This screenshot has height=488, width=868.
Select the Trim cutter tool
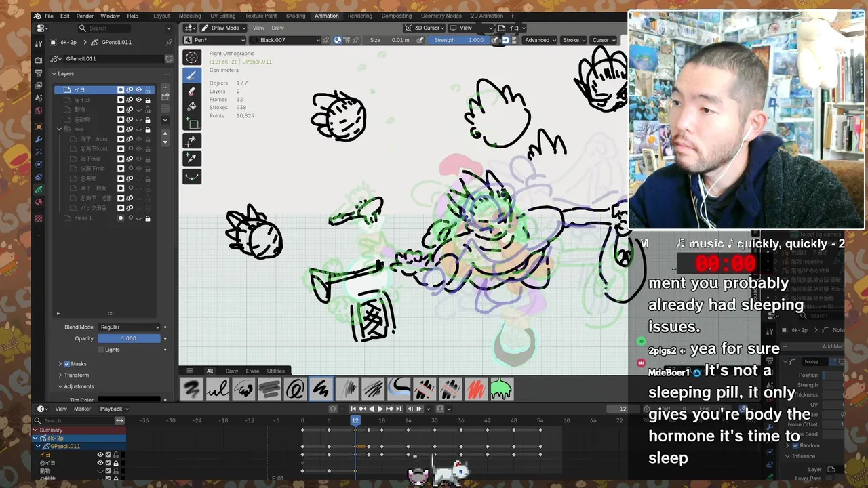point(192,140)
